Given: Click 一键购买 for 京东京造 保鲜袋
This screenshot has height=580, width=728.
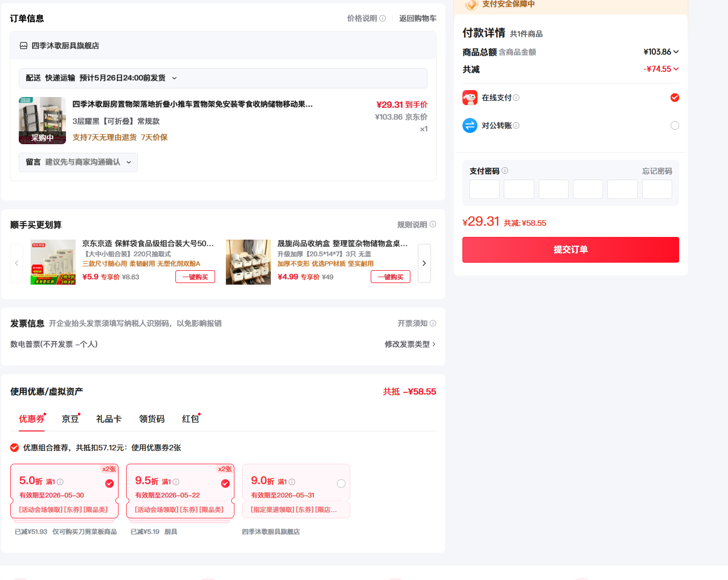Looking at the screenshot, I should pyautogui.click(x=195, y=277).
